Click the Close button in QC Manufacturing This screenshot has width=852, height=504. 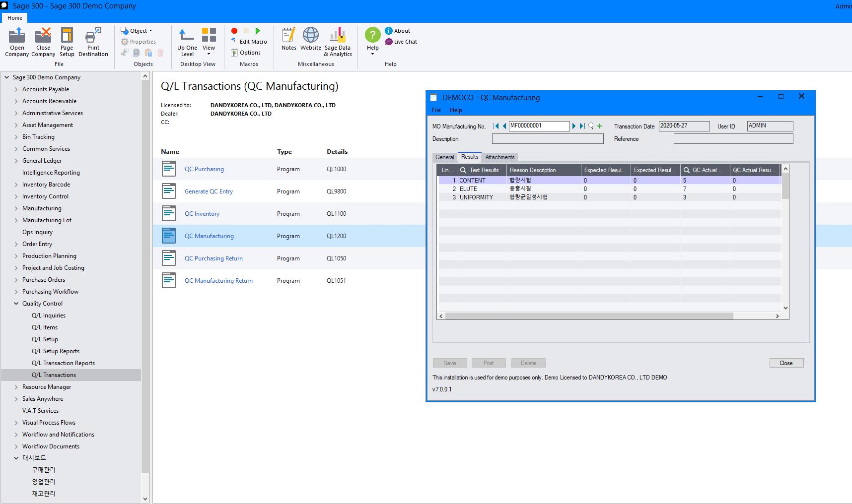pos(786,363)
